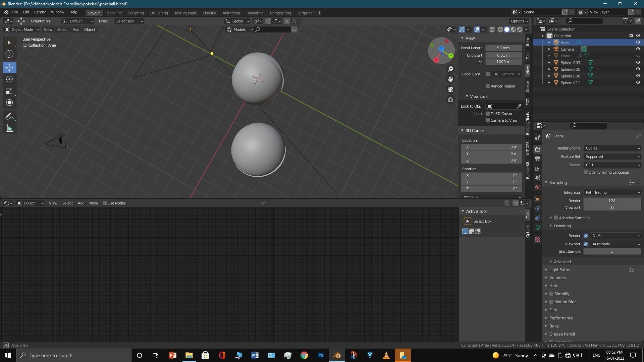
Task: Open the Models asset button
Action: point(239,29)
